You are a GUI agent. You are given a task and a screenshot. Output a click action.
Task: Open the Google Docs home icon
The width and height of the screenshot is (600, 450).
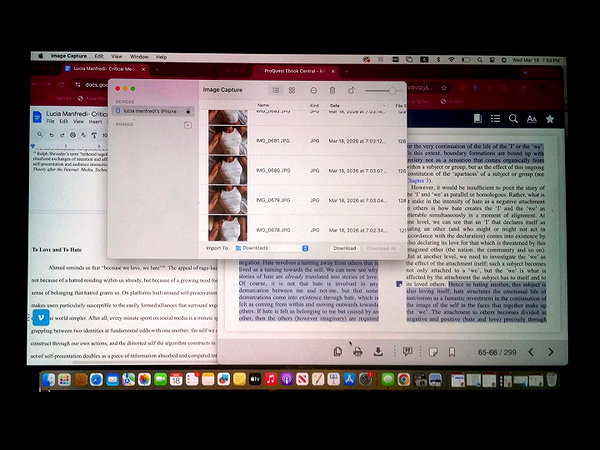(x=37, y=117)
